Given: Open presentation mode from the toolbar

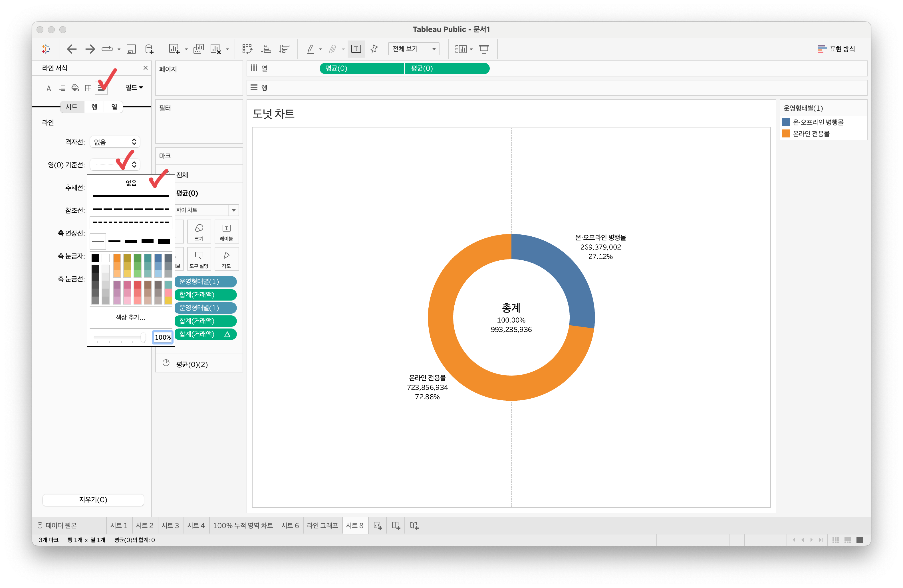Looking at the screenshot, I should coord(484,49).
